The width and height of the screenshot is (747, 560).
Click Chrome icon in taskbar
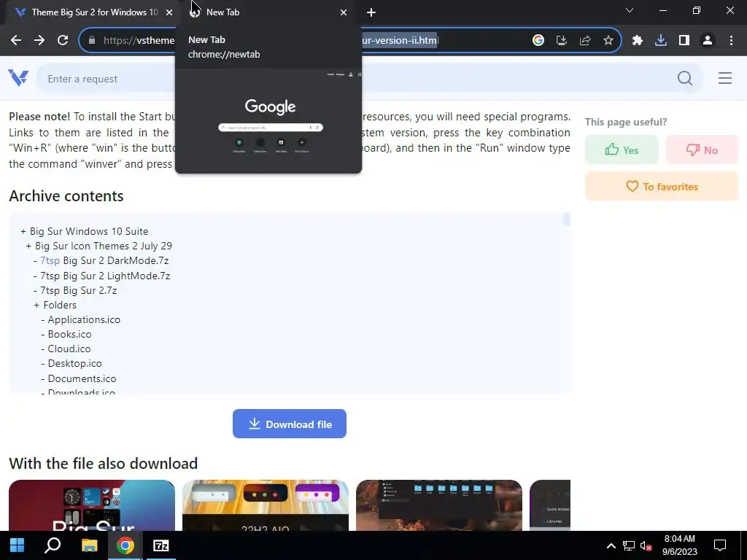click(125, 545)
